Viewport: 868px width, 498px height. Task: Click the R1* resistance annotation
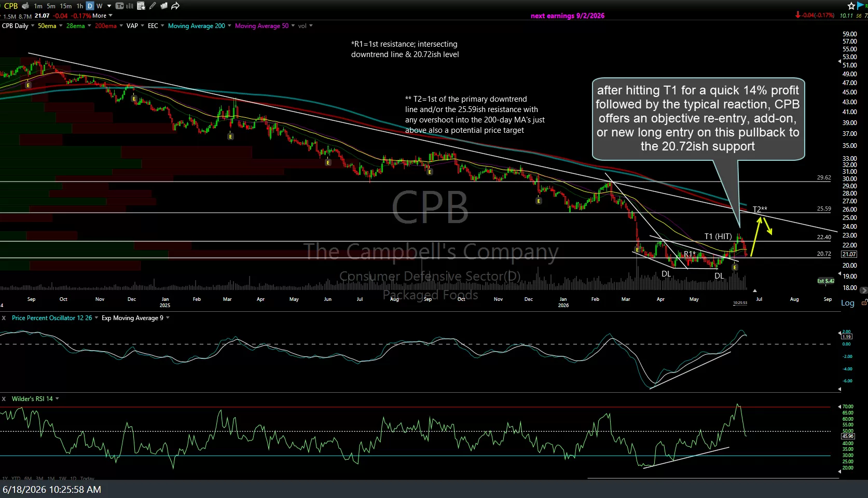pos(690,254)
